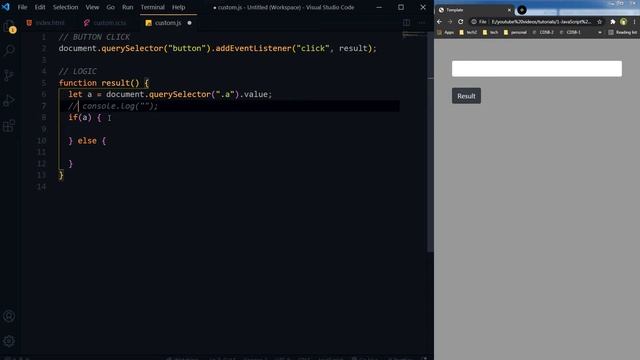Switch to the custom.scss editor tab
This screenshot has width=640, height=360.
click(x=105, y=23)
